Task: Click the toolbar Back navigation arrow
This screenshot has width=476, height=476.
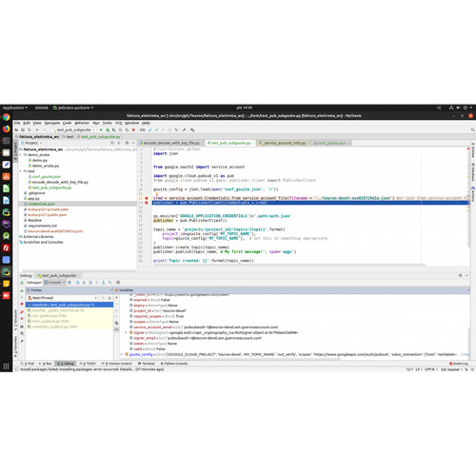Action: click(37, 129)
